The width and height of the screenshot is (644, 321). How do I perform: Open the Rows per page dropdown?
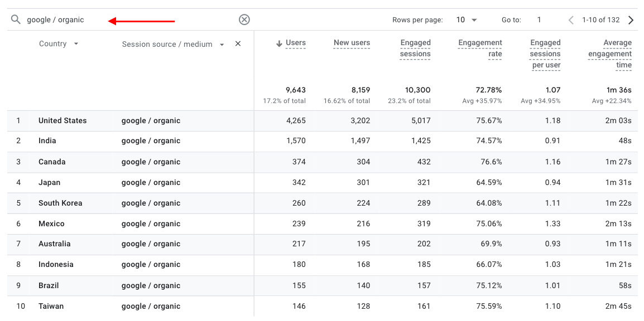pos(467,20)
